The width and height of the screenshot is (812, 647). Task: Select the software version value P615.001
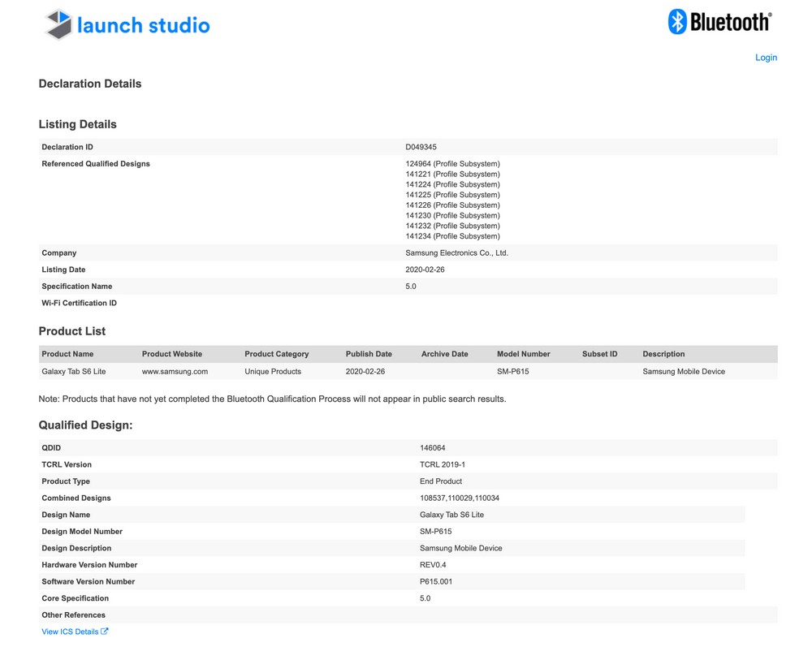point(436,582)
